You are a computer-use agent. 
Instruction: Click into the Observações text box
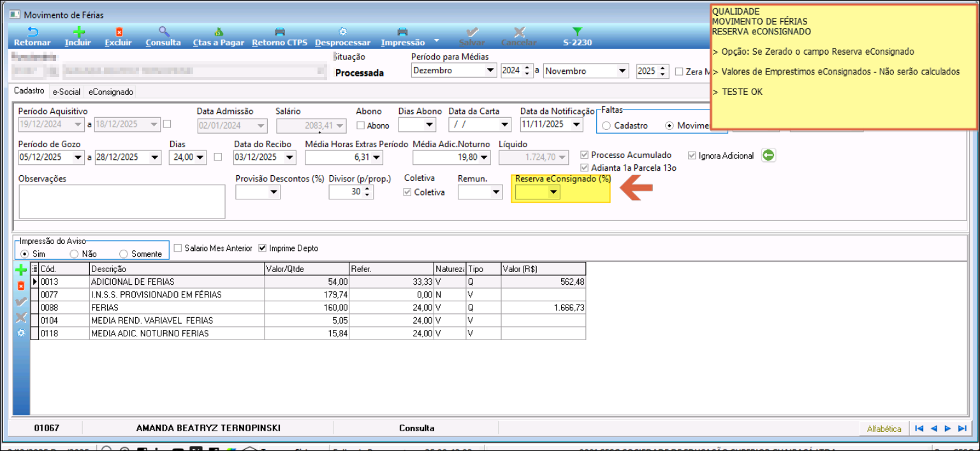click(122, 202)
